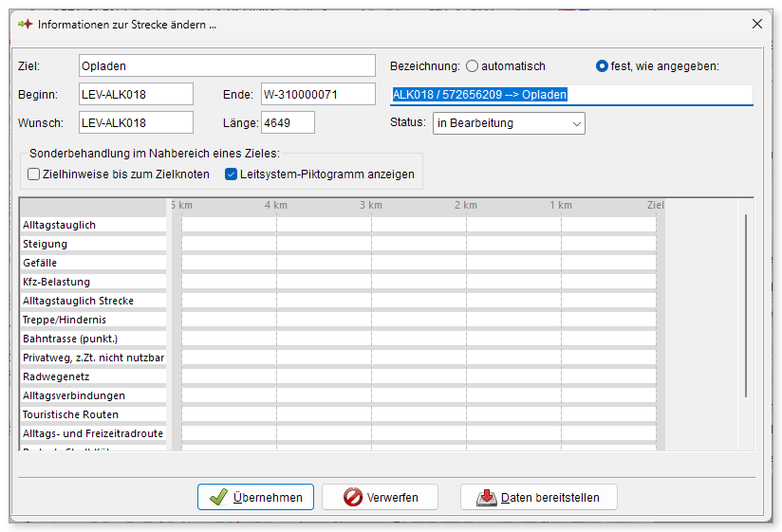The width and height of the screenshot is (782, 532).
Task: Select the Kfz-Belastung row label
Action: pos(92,282)
